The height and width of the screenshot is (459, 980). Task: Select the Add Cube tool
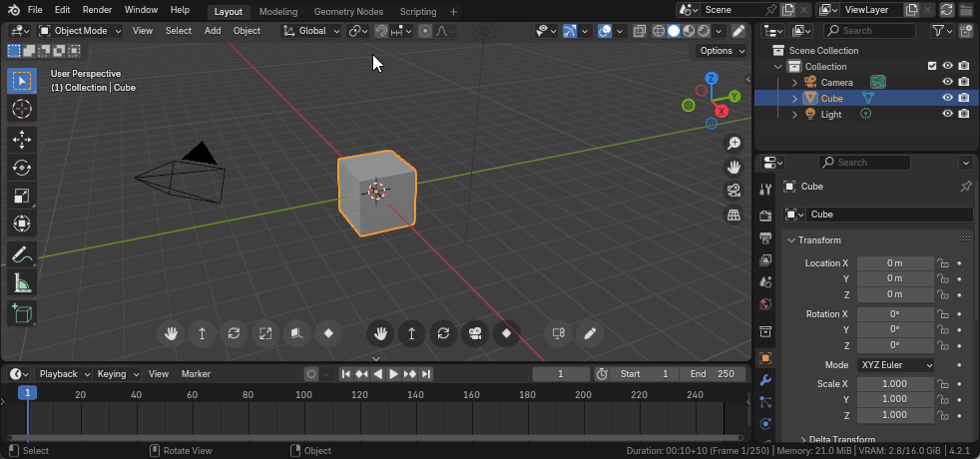click(x=22, y=313)
